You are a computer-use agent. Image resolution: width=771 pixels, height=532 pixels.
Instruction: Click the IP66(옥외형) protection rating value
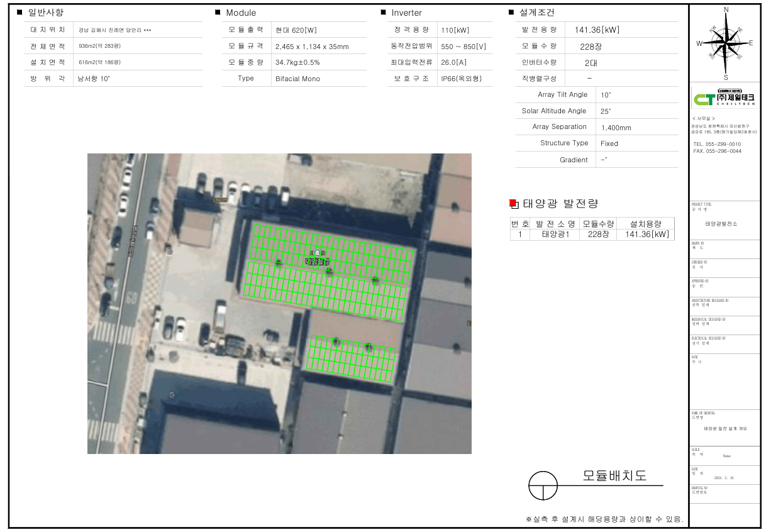click(x=461, y=79)
